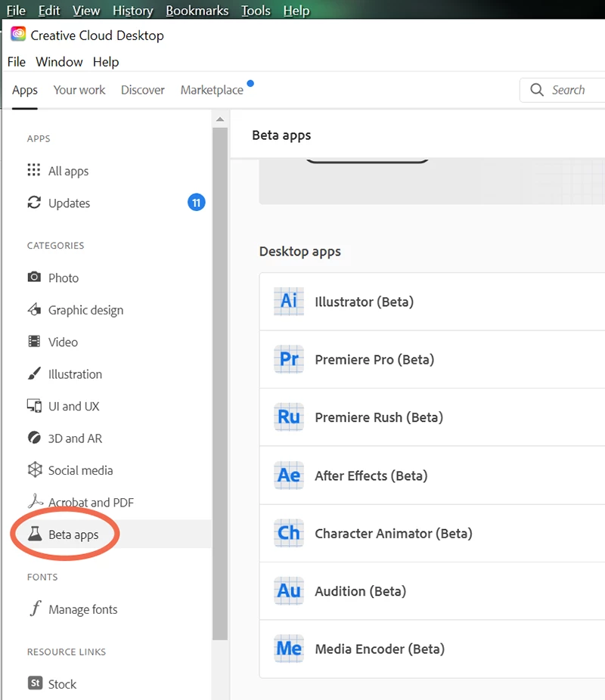Screen dimensions: 605x700
Task: Open the Manage fonts label
Action: (x=83, y=609)
